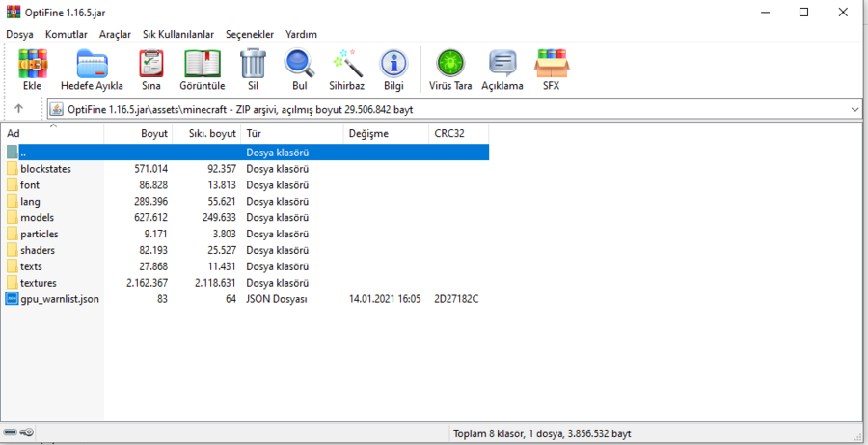The height and width of the screenshot is (445, 868).
Task: Sort by the Değişme column header
Action: [x=386, y=133]
